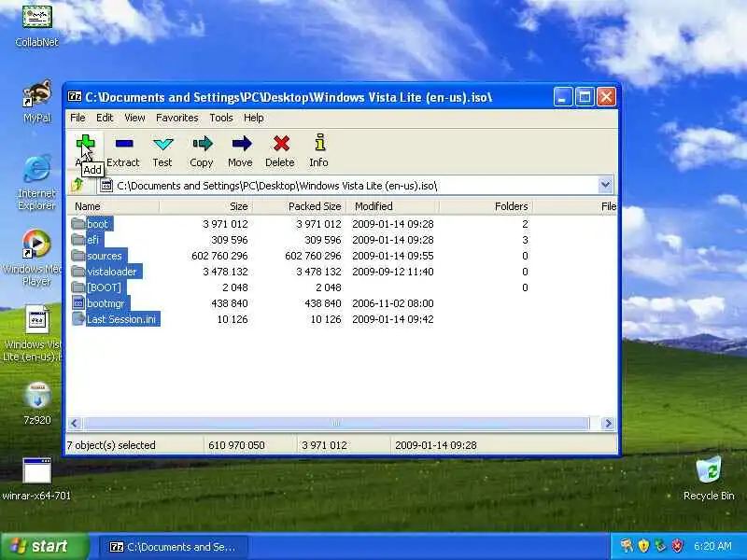This screenshot has width=747, height=560.
Task: Click the green tray icon beside yellow shield
Action: pyautogui.click(x=660, y=546)
